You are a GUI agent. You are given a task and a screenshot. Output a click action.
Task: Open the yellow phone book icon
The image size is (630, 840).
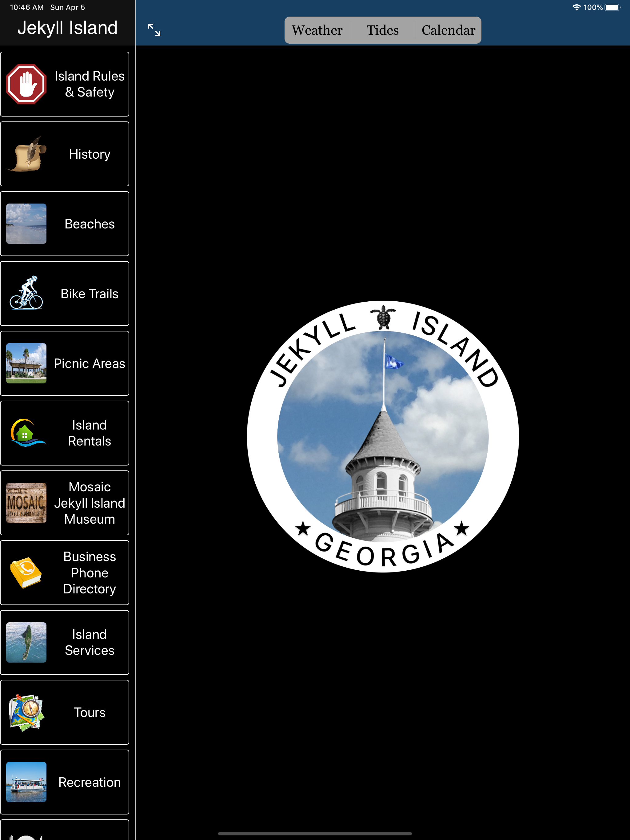tap(26, 573)
